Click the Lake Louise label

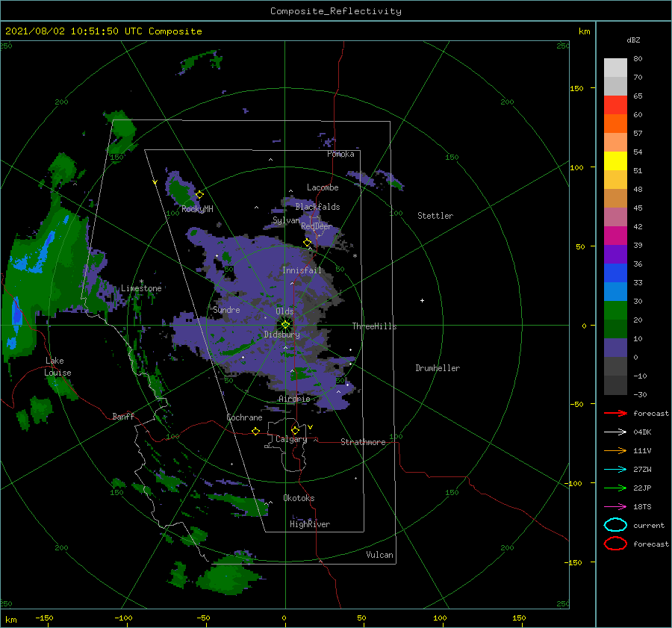57,367
